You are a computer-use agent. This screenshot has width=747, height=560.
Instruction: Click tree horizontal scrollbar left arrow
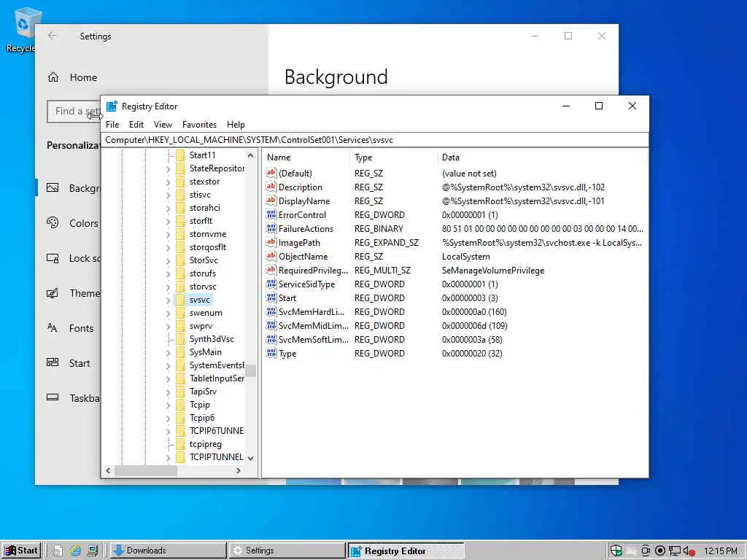(109, 470)
